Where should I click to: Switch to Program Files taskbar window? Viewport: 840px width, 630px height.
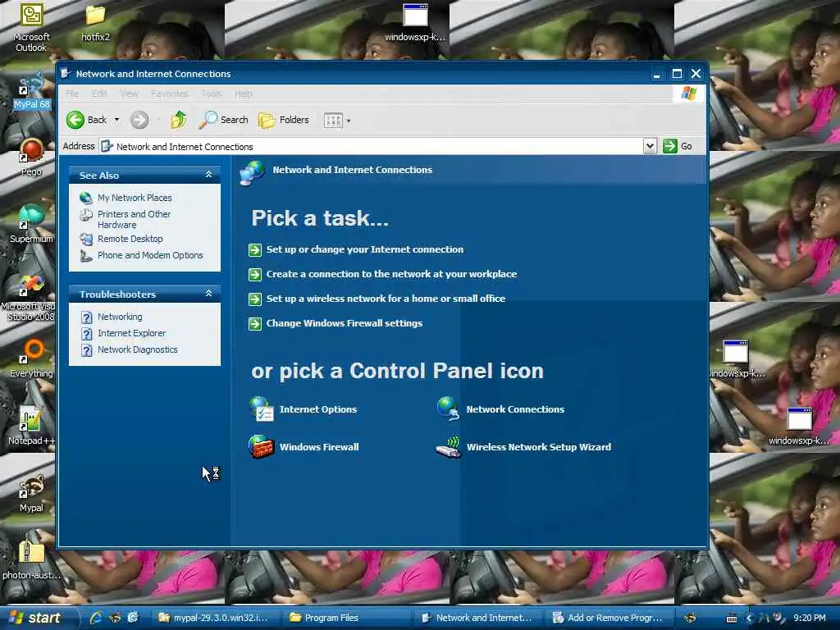tap(348, 618)
